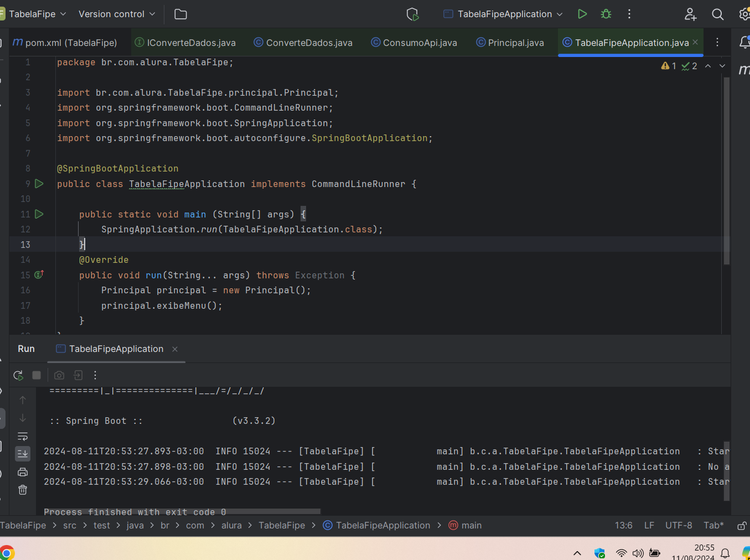
Task: Click TabelaFipe root breadcrumb
Action: coord(23,526)
